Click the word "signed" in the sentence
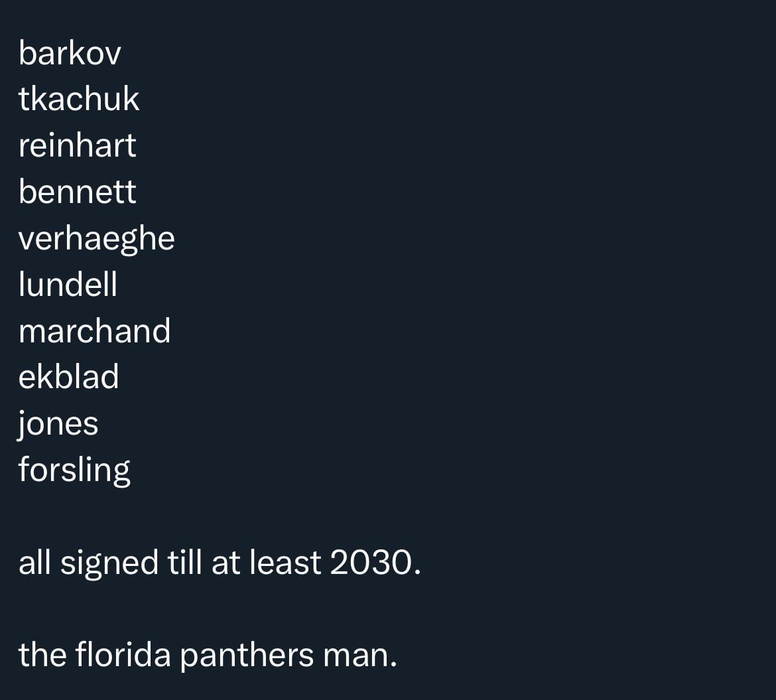 point(109,564)
